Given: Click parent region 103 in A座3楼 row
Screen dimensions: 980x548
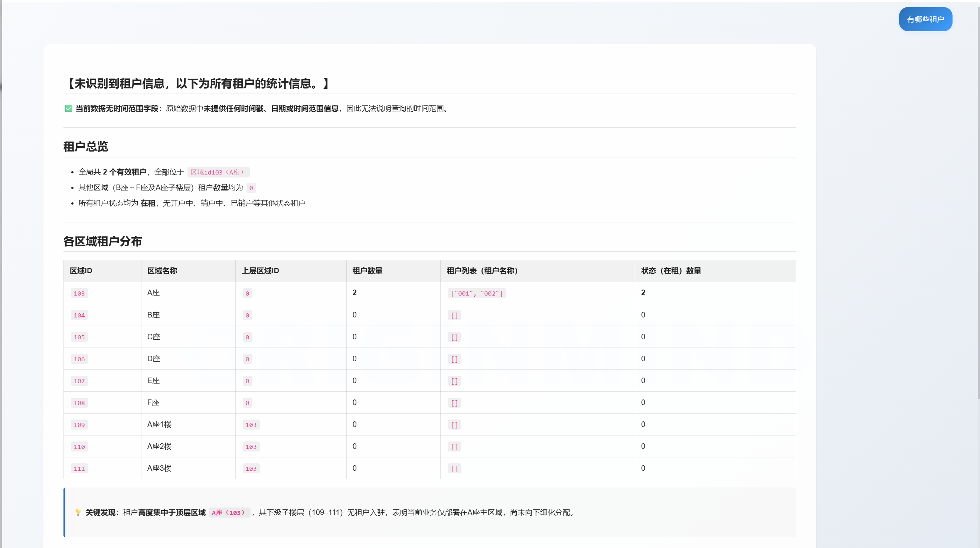Looking at the screenshot, I should [251, 469].
